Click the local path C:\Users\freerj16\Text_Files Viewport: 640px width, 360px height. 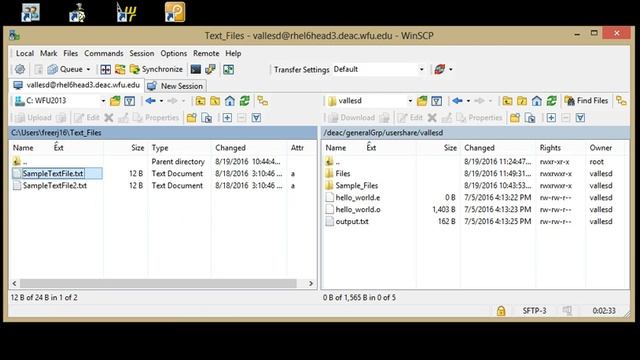(56, 133)
